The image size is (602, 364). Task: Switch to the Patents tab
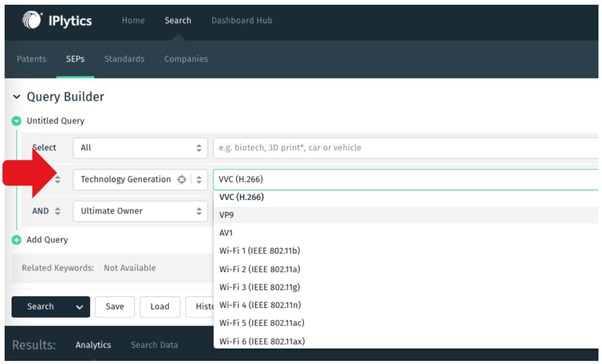point(31,59)
